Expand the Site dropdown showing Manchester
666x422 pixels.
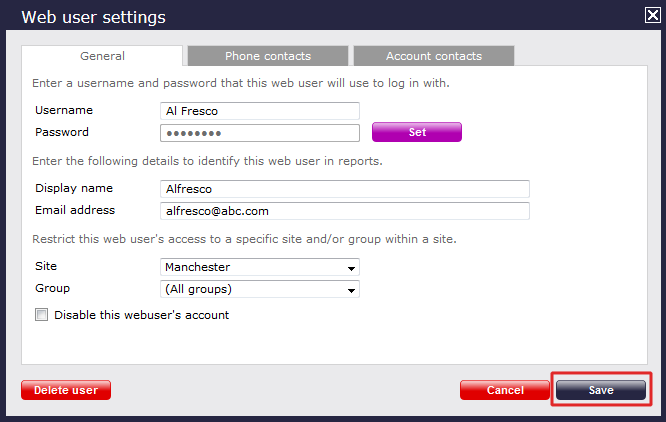point(259,267)
